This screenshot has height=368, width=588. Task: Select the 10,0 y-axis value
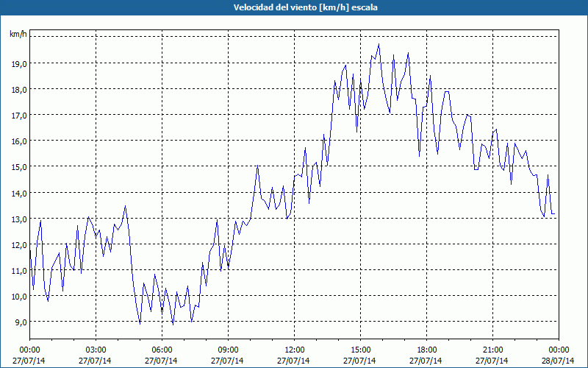coord(19,297)
